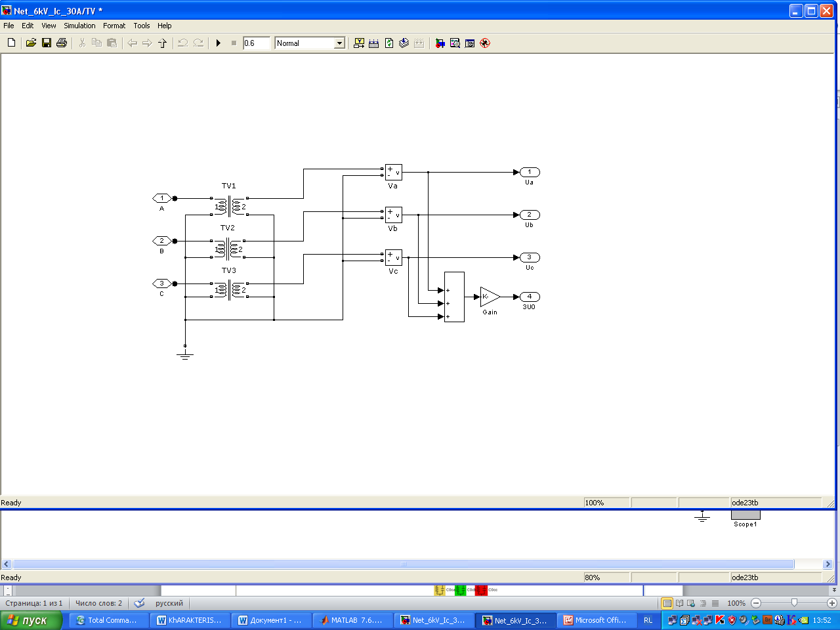This screenshot has height=630, width=840.
Task: Select Scope1 block in background window
Action: pyautogui.click(x=745, y=516)
